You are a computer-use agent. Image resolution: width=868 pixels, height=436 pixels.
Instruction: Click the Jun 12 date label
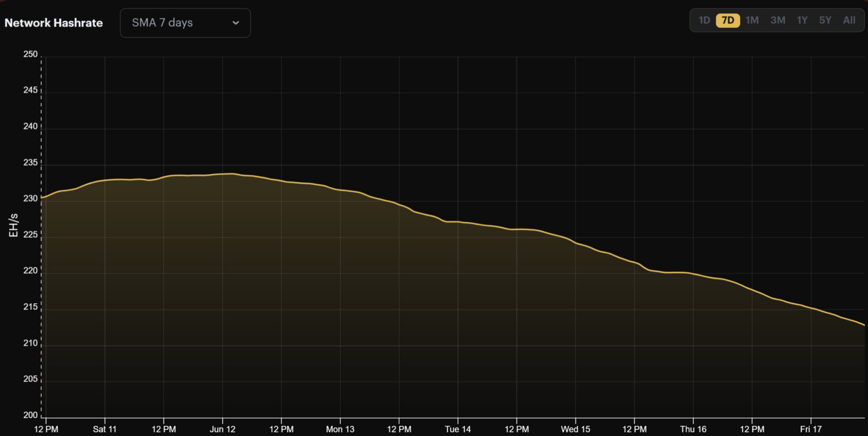tap(223, 429)
